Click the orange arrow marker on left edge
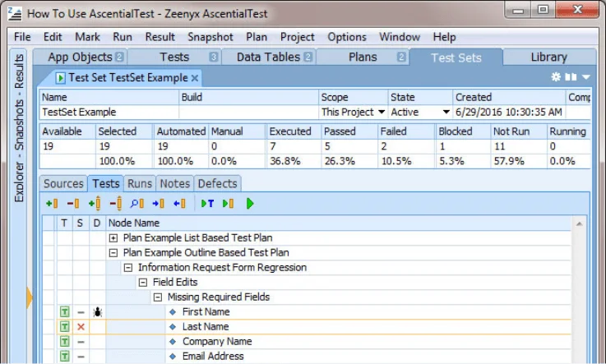The width and height of the screenshot is (606, 364). click(x=30, y=297)
